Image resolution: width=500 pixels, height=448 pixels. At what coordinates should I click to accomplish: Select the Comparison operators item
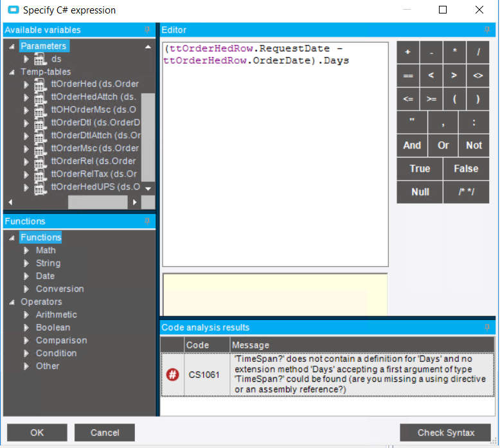click(61, 340)
